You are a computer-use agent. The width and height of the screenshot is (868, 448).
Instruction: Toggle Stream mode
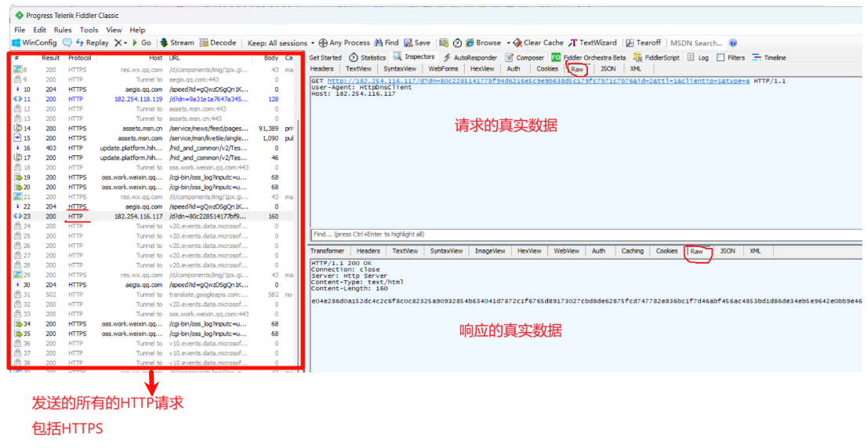coord(177,42)
